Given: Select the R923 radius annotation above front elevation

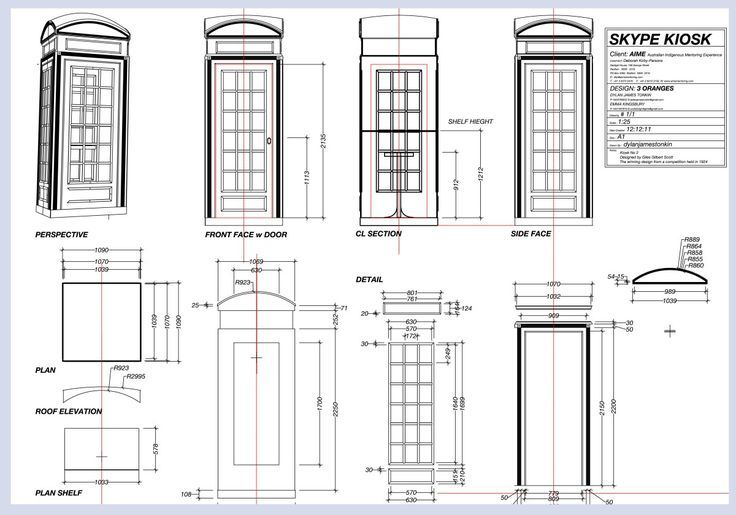Looking at the screenshot, I should tap(242, 284).
